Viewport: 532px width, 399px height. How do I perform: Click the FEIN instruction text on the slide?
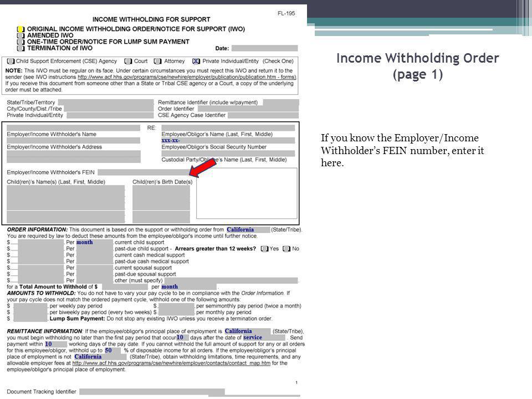[x=403, y=150]
